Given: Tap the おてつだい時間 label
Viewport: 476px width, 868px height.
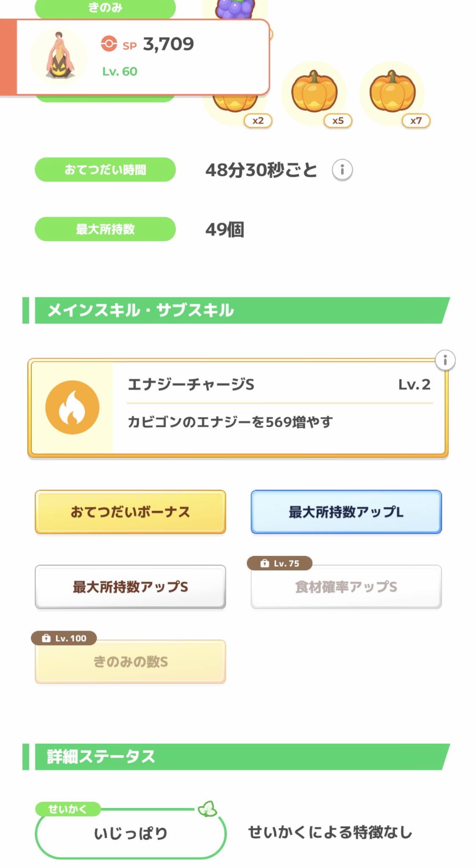Looking at the screenshot, I should pyautogui.click(x=105, y=170).
